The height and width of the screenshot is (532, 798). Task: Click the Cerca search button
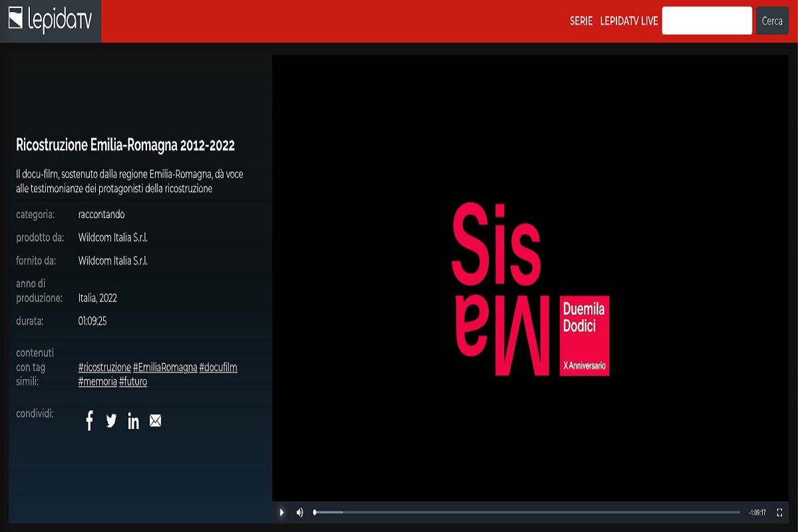tap(772, 21)
